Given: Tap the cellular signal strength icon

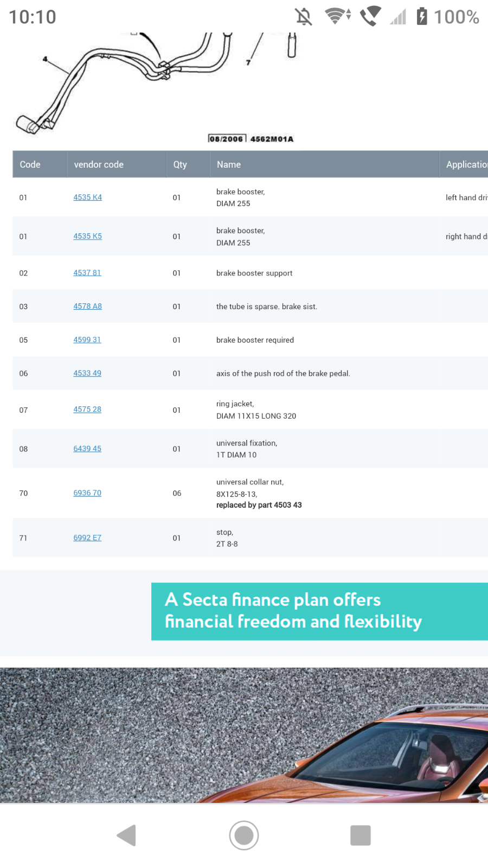Looking at the screenshot, I should (398, 17).
